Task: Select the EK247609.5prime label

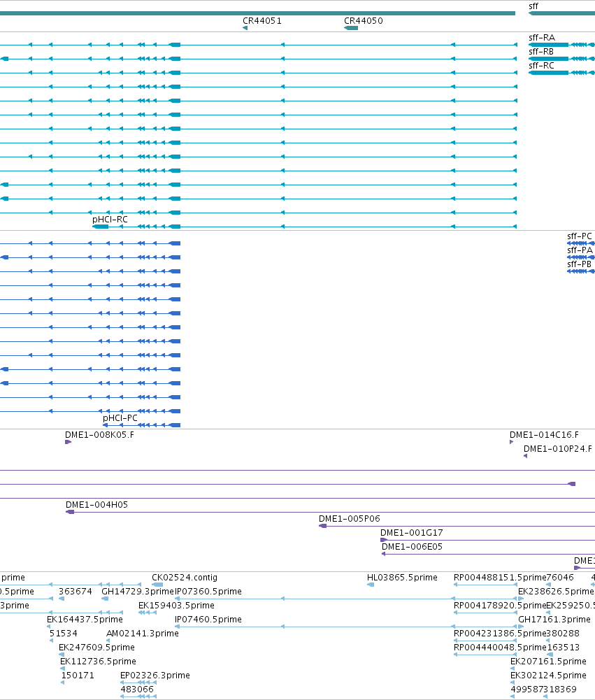Action: tap(97, 648)
